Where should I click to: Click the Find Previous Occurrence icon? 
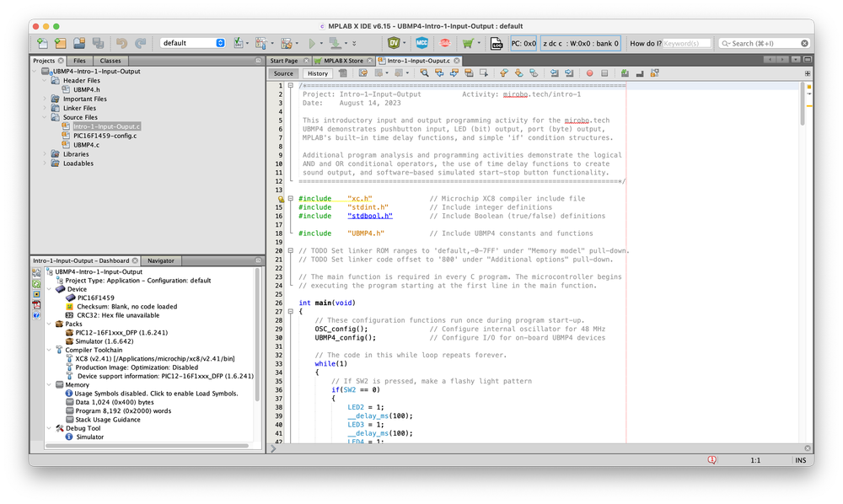coord(439,73)
